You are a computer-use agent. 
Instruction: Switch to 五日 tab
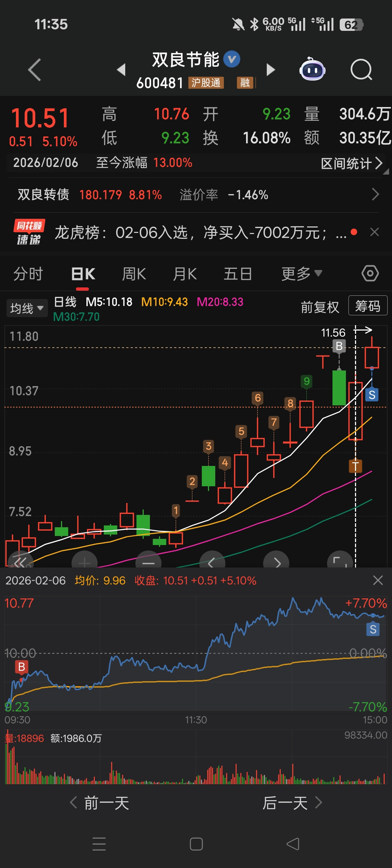[238, 274]
